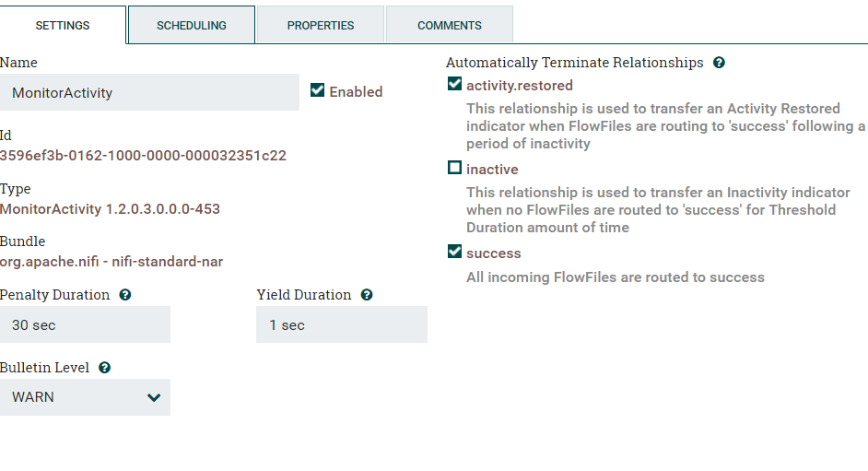This screenshot has height=471, width=868.
Task: Go to the Comments tab
Action: (x=450, y=25)
